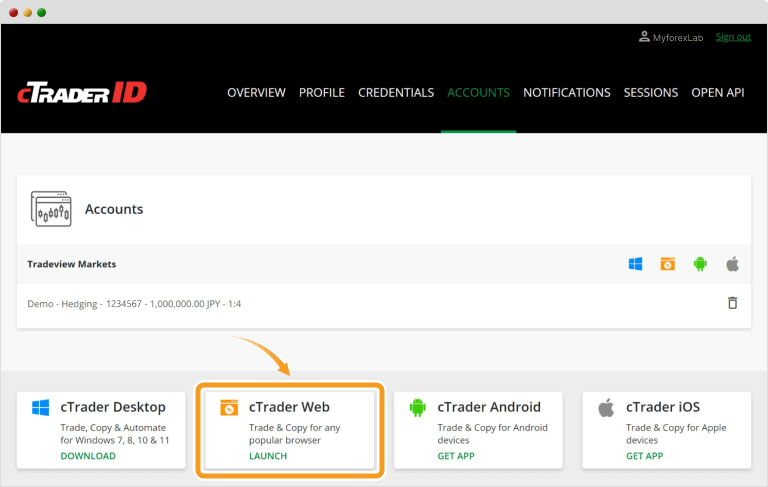Open the OVERVIEW tab
Image resolution: width=768 pixels, height=487 pixels.
[x=256, y=93]
